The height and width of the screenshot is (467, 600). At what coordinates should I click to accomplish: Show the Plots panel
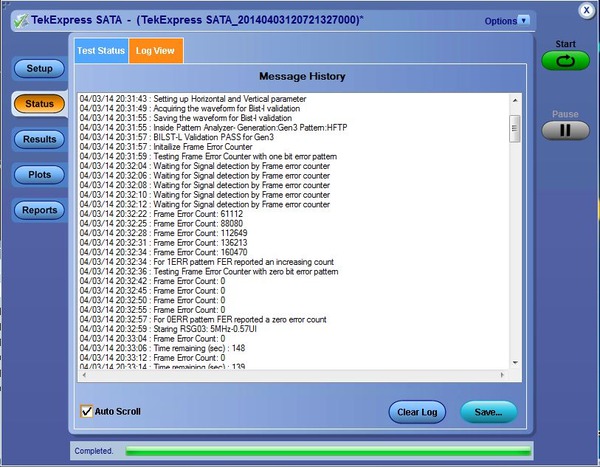[x=39, y=175]
